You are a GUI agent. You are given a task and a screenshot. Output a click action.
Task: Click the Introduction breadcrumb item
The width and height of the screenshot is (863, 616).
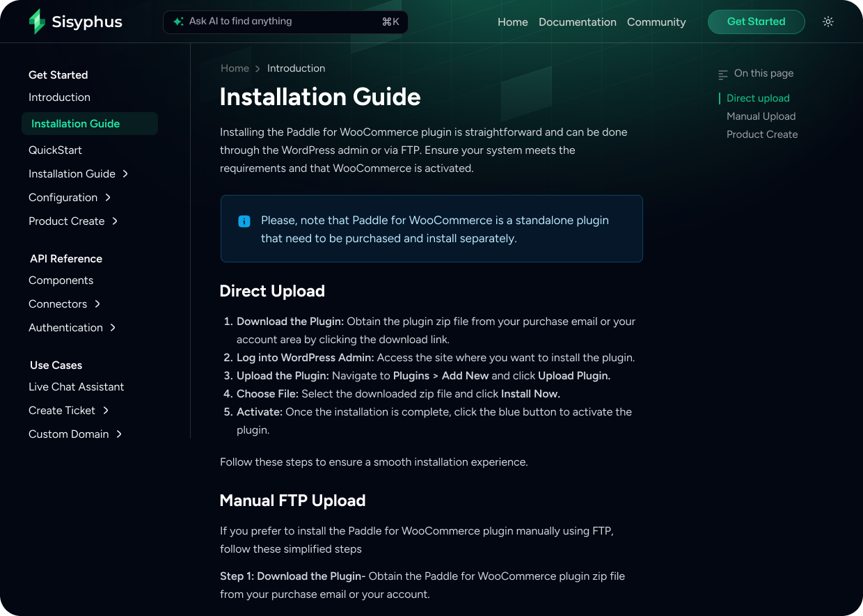tap(296, 68)
